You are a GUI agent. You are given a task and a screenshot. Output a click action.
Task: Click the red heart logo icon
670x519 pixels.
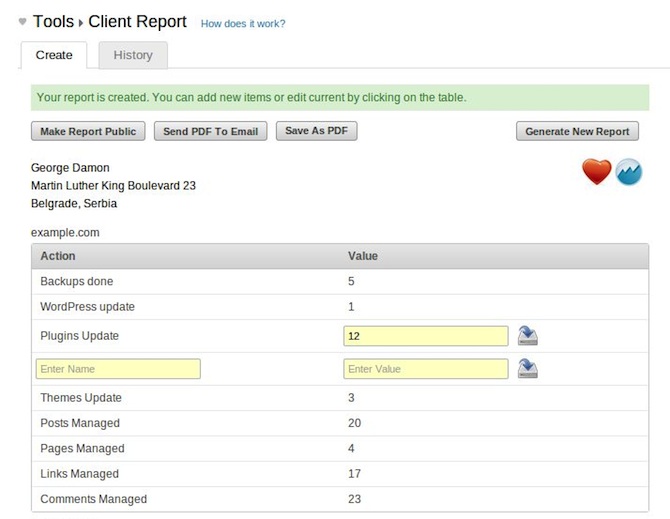[x=596, y=172]
